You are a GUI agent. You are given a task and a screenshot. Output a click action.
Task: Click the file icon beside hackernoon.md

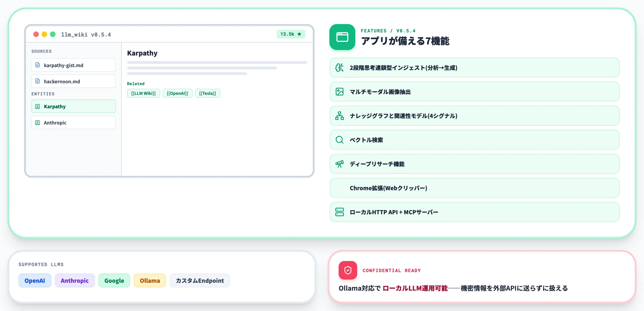tap(37, 81)
